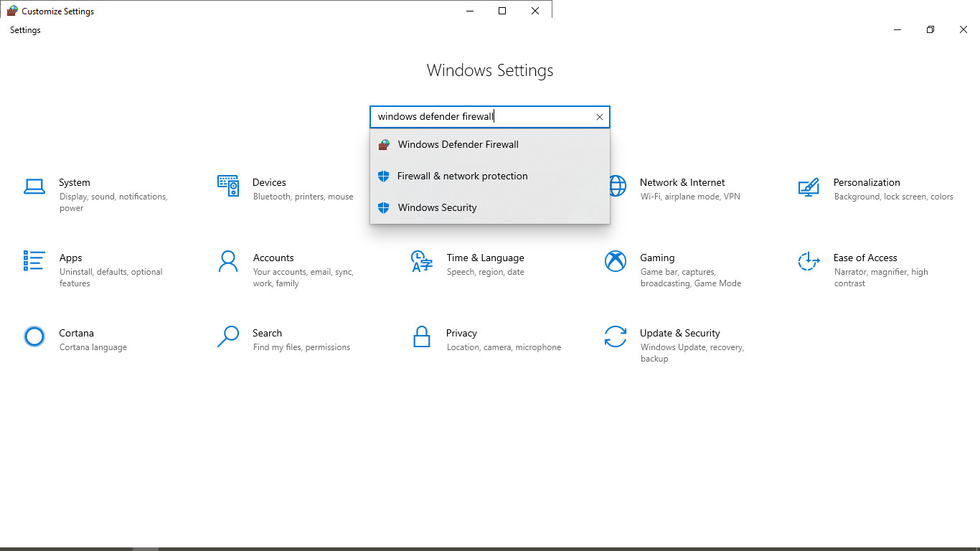
Task: Open the Cortana circle icon
Action: point(34,336)
